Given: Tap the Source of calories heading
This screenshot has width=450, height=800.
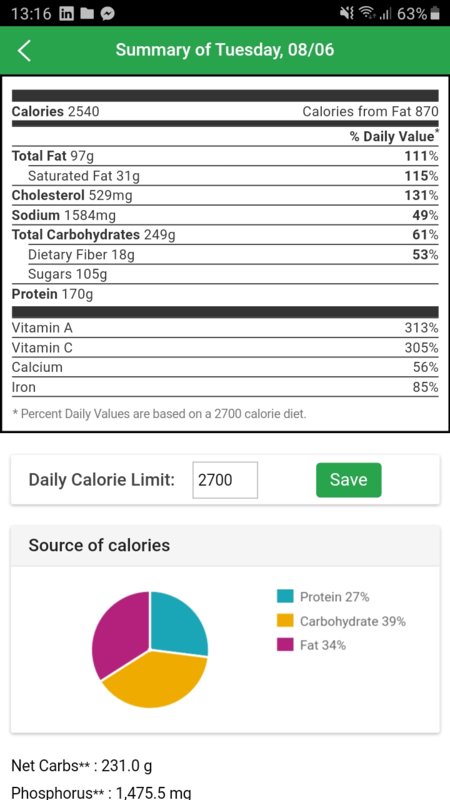Looking at the screenshot, I should pyautogui.click(x=99, y=545).
